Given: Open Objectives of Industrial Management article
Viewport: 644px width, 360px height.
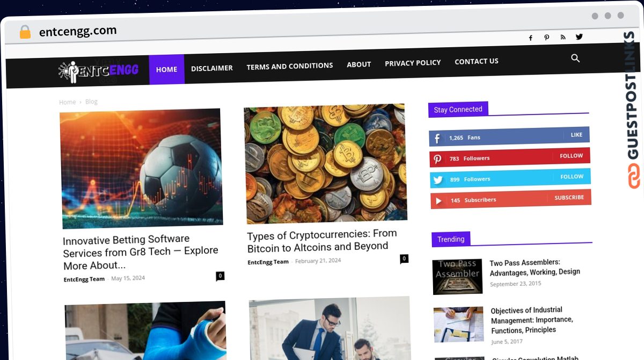Looking at the screenshot, I should 532,320.
